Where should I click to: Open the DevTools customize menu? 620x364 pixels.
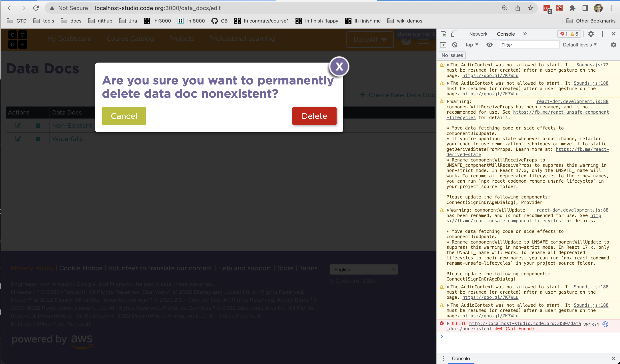(602, 34)
